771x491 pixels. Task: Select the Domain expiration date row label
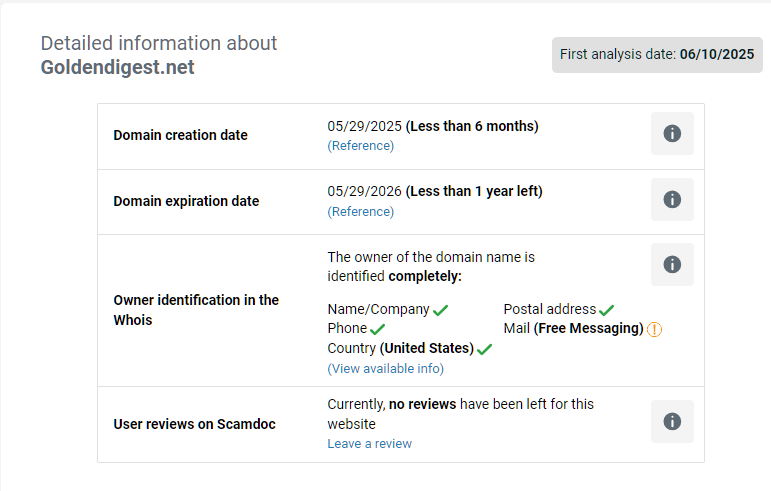186,201
